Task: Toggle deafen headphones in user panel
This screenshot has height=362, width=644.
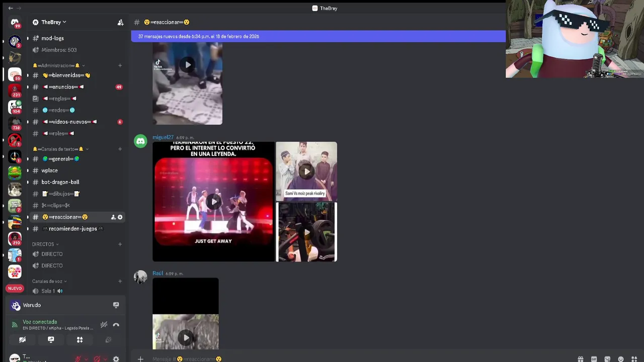Action: pyautogui.click(x=97, y=359)
